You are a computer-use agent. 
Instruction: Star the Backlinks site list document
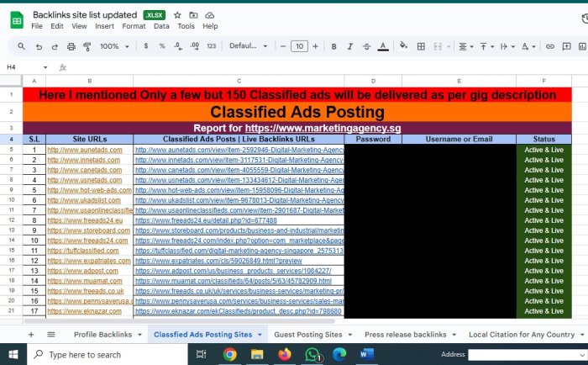(x=177, y=15)
